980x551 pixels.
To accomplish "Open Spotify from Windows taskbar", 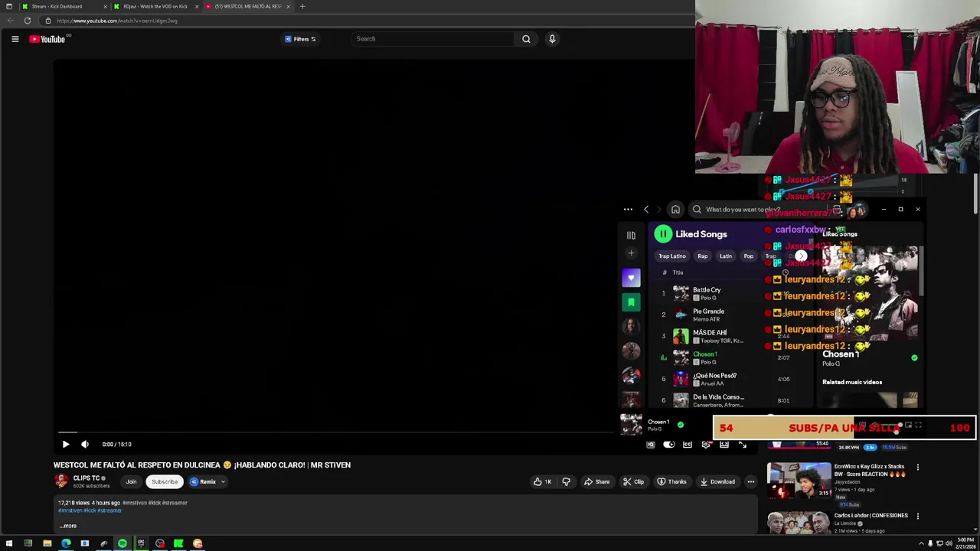I will (x=122, y=543).
